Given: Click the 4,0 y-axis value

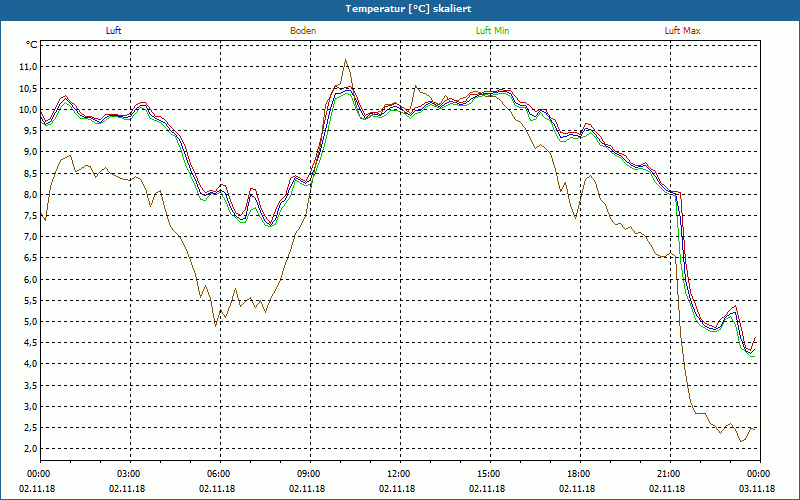Looking at the screenshot, I should (30, 364).
